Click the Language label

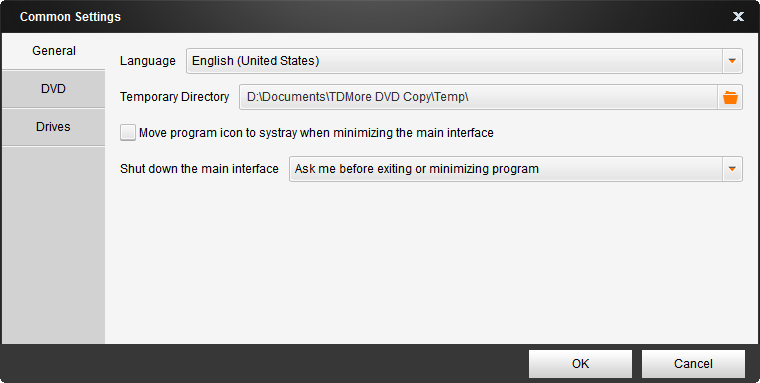coord(148,61)
